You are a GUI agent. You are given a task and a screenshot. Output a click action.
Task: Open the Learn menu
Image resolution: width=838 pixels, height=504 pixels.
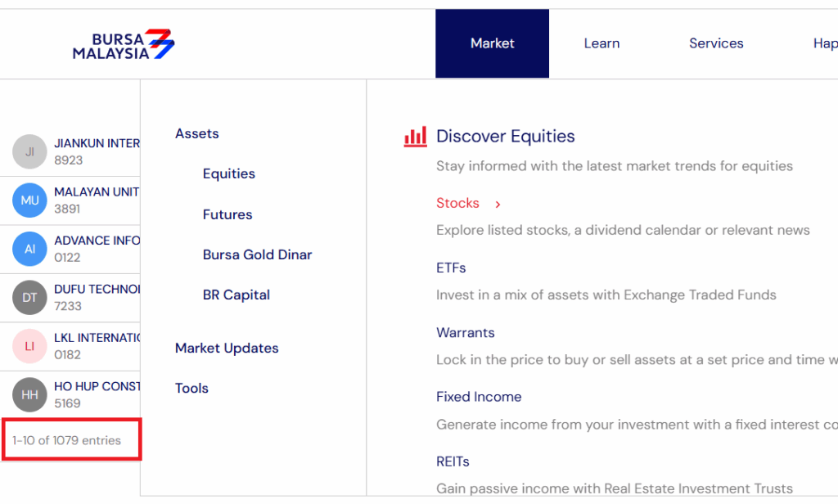coord(601,43)
